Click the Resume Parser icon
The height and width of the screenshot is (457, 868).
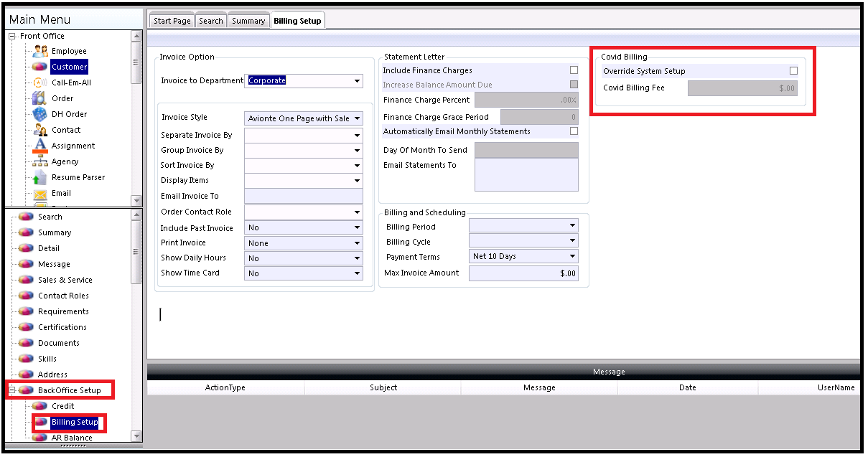pyautogui.click(x=40, y=177)
